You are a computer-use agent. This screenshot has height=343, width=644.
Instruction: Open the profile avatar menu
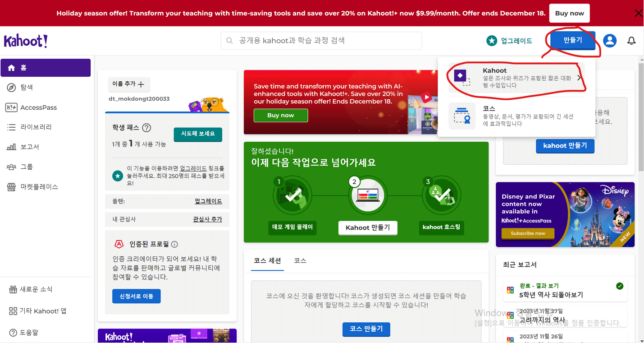(x=610, y=41)
